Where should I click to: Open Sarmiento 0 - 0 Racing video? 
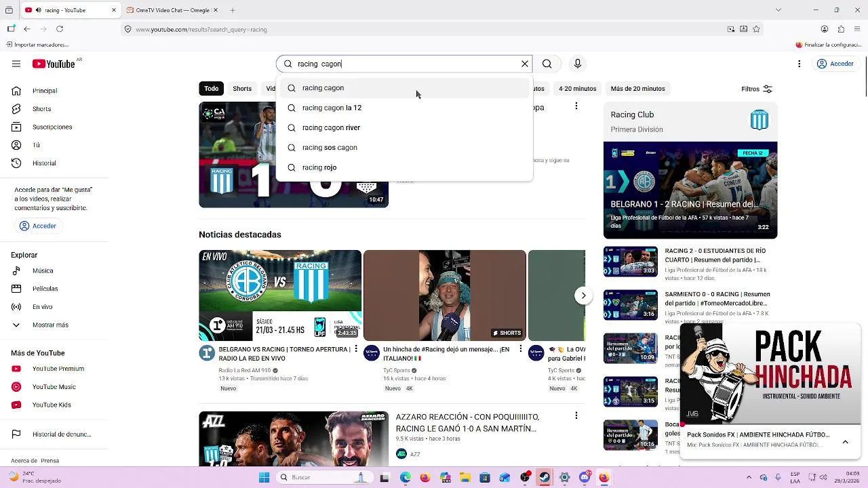(717, 299)
